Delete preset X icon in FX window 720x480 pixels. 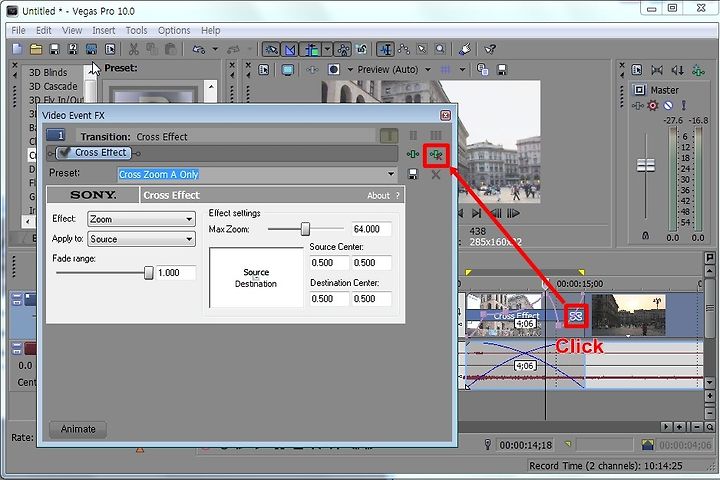(436, 175)
